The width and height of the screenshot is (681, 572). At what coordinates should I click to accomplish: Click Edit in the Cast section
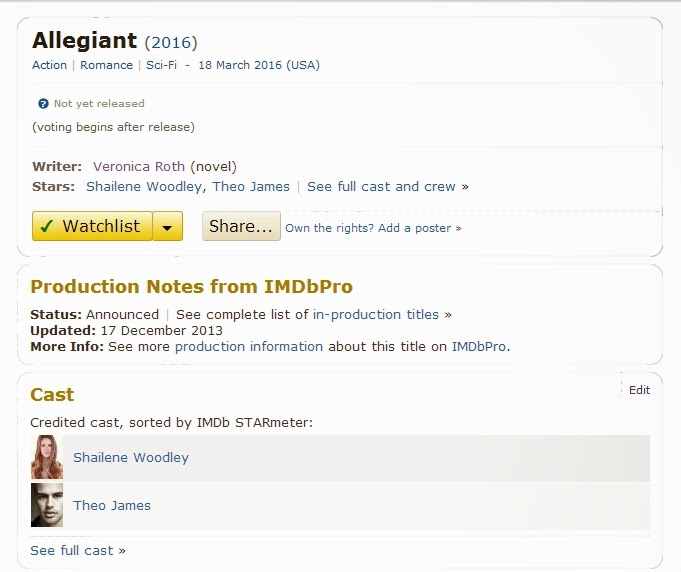tap(639, 390)
